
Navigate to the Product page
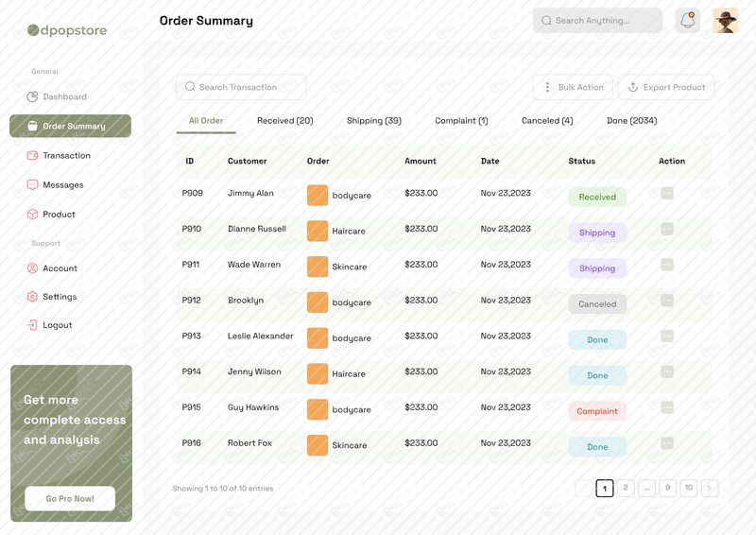[59, 215]
